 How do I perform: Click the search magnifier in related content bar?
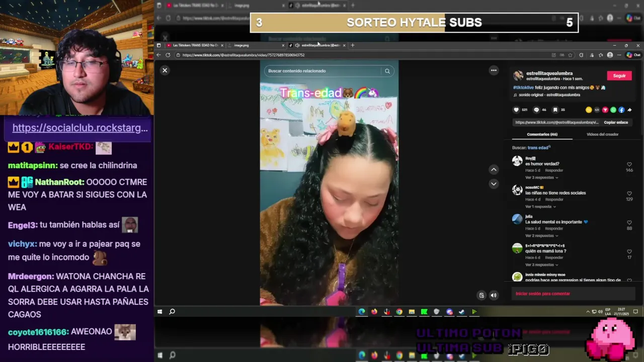click(387, 71)
